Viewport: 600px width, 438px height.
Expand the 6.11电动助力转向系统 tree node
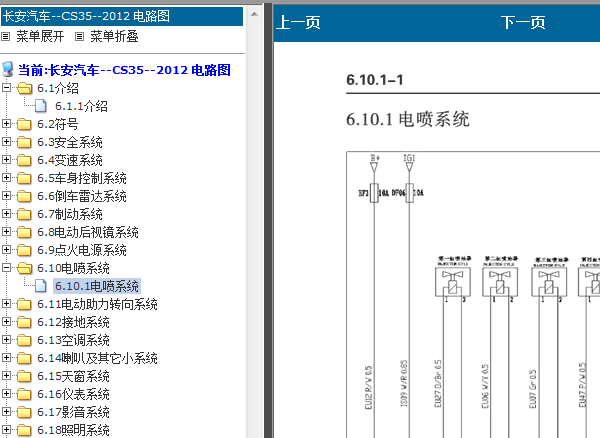coord(6,303)
